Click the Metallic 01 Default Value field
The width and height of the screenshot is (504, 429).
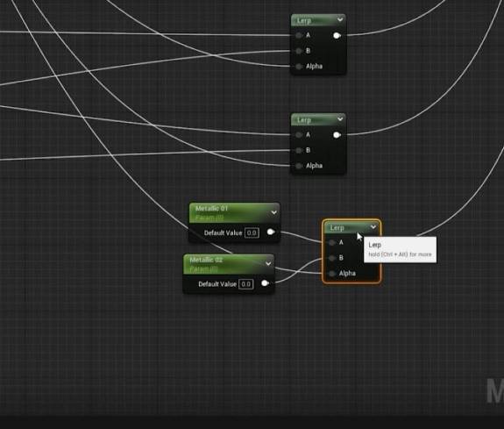pos(252,232)
